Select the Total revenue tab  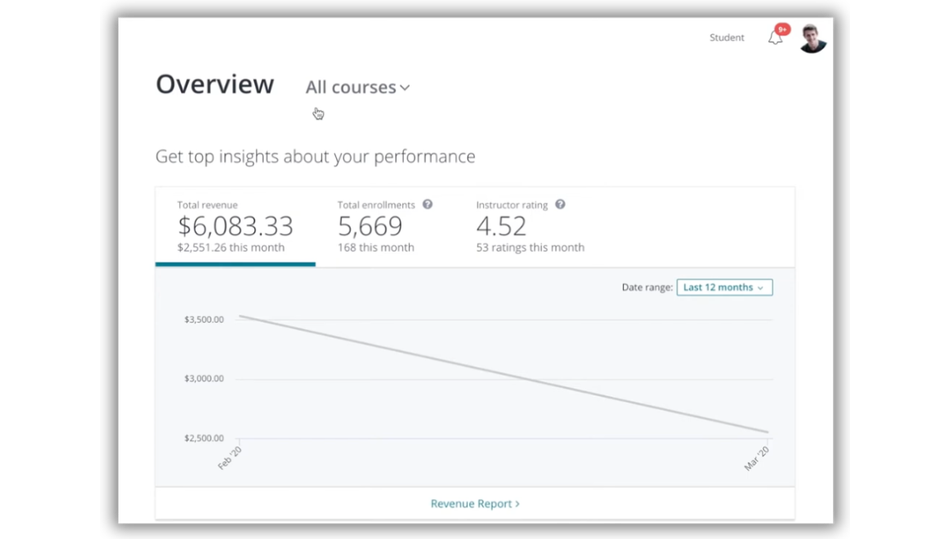(235, 226)
